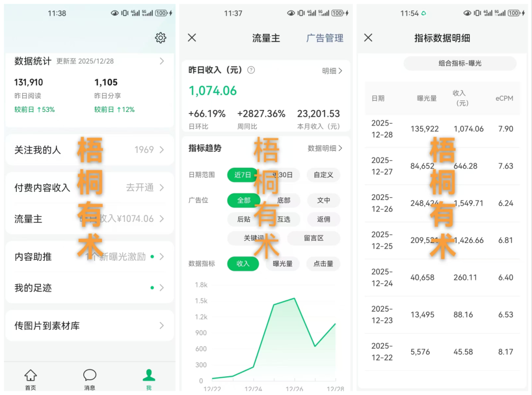
Task: Tap the 23,201.53 本月收入 value
Action: pyautogui.click(x=318, y=113)
